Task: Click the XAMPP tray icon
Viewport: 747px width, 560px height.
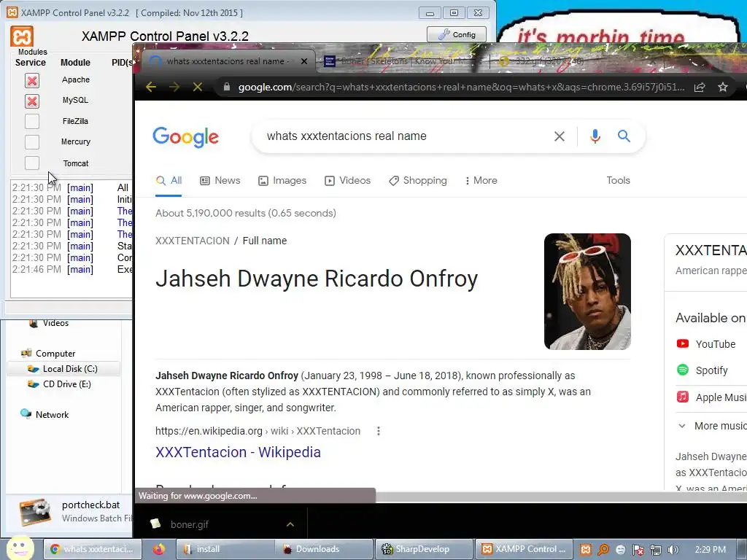Action: [586, 550]
